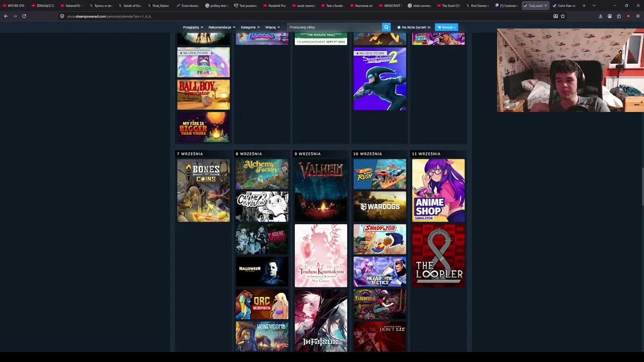The image size is (644, 362).
Task: Open the Honeycomb game tile
Action: [x=262, y=336]
